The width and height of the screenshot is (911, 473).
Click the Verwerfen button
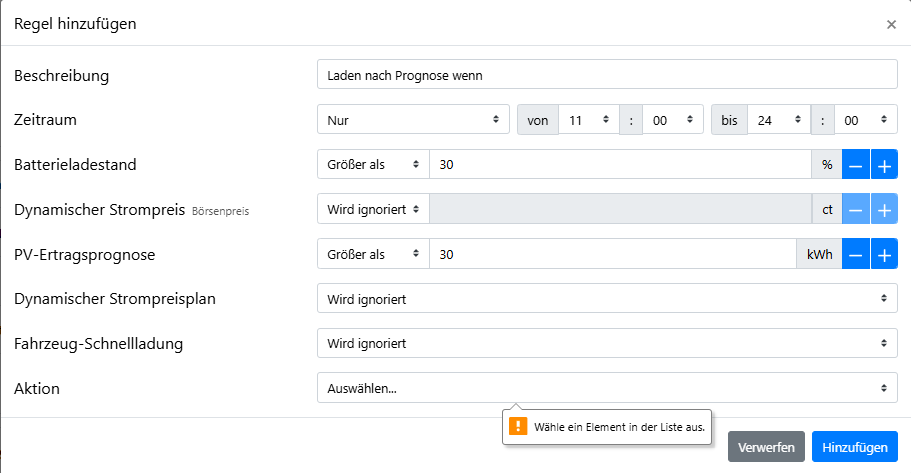click(766, 447)
